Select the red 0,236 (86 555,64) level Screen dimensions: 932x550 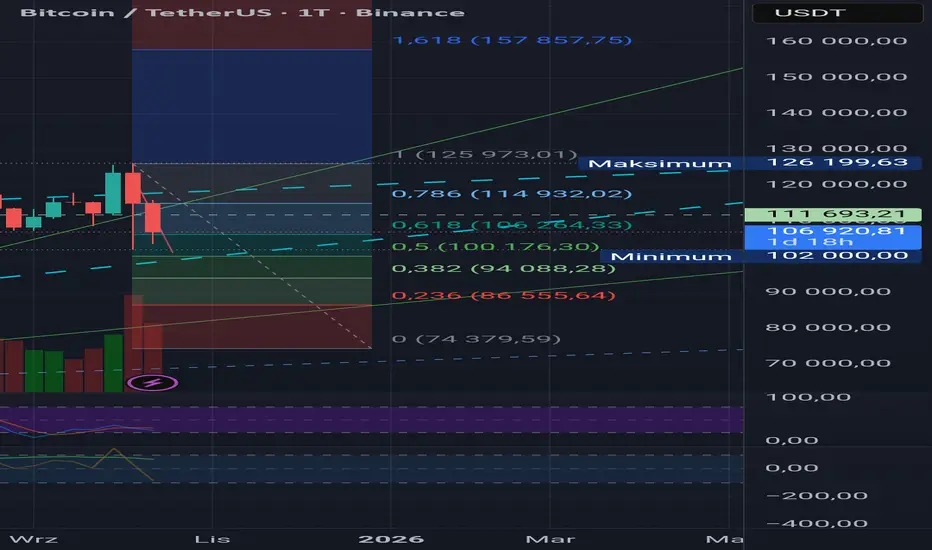tap(503, 296)
